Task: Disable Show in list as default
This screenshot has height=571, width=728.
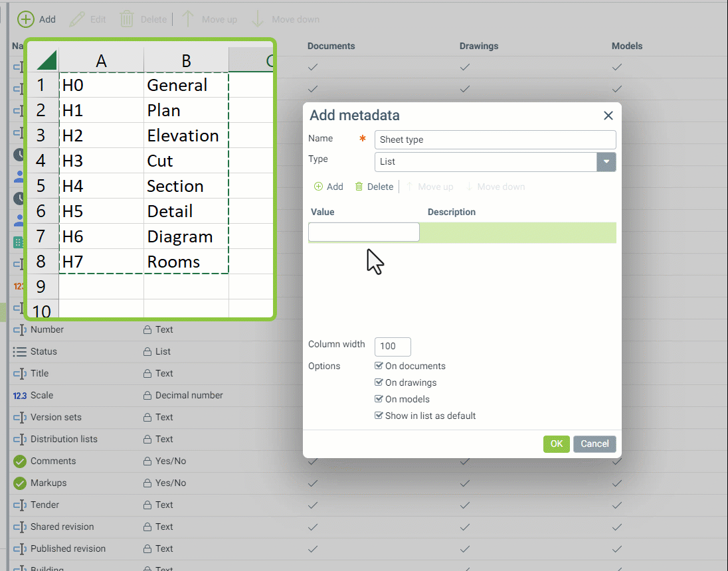Action: coord(379,416)
